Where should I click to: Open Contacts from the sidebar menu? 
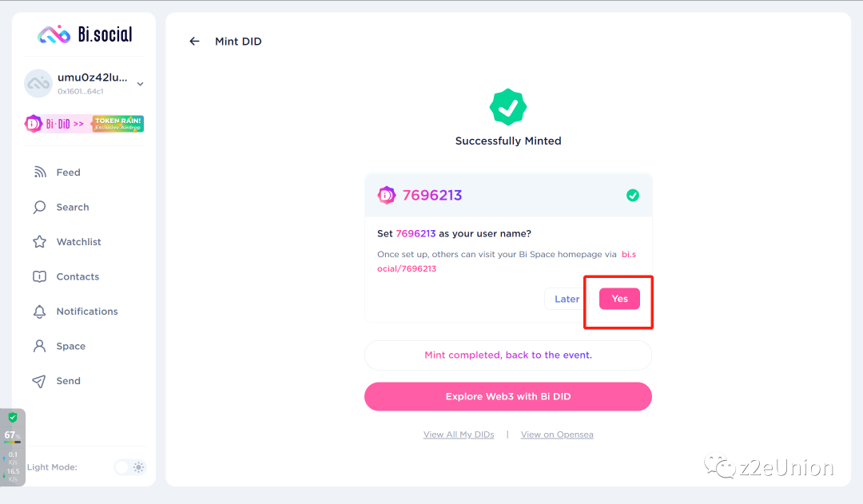[x=38, y=276]
